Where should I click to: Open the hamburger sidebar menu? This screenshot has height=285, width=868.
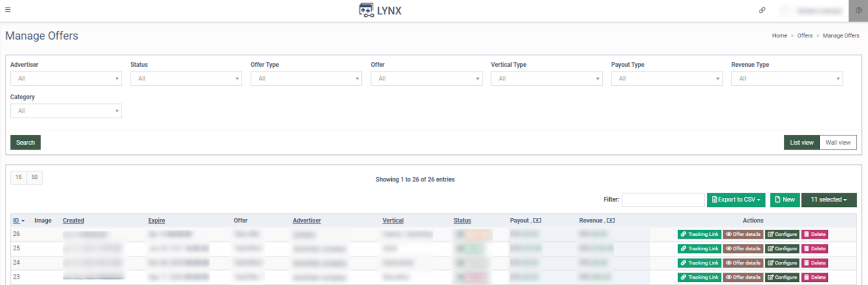[8, 10]
